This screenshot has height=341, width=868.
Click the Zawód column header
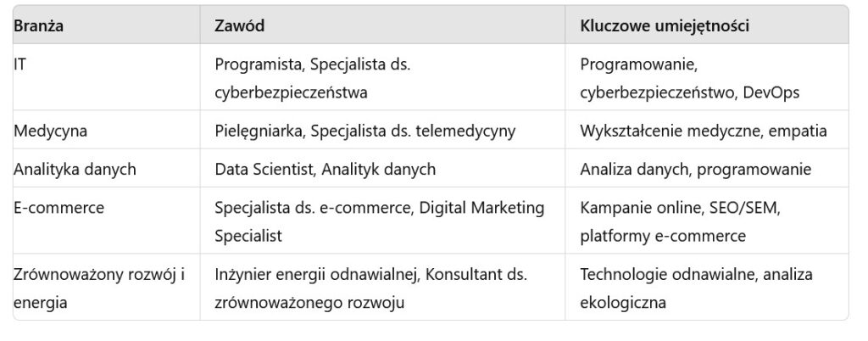[240, 25]
